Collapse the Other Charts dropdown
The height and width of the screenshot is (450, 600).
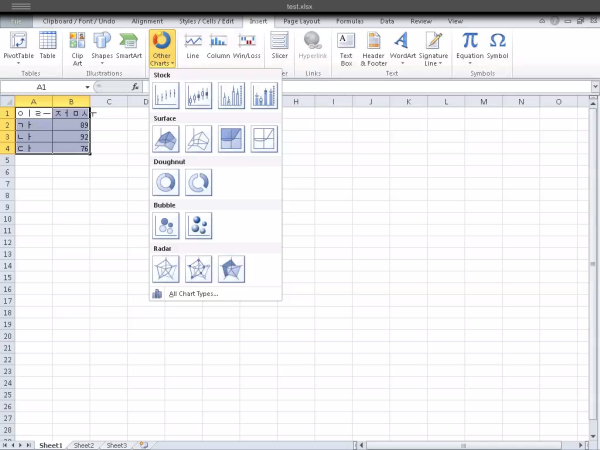[162, 49]
